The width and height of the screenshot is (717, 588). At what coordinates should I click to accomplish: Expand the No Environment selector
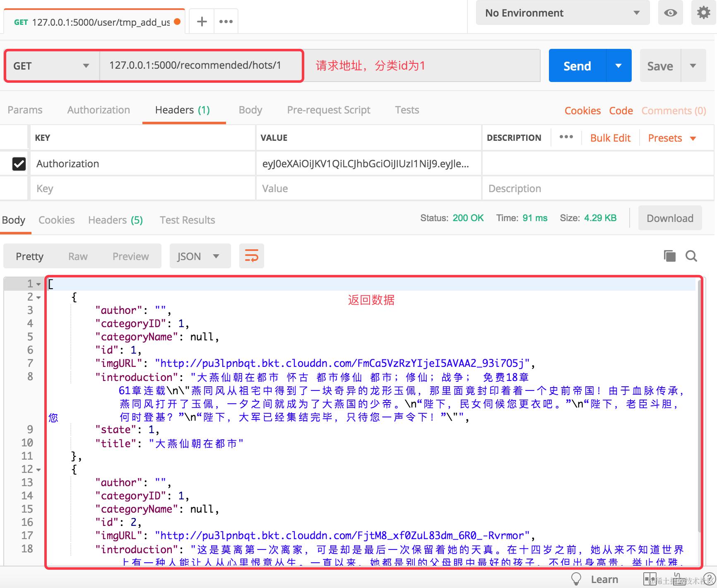click(563, 13)
